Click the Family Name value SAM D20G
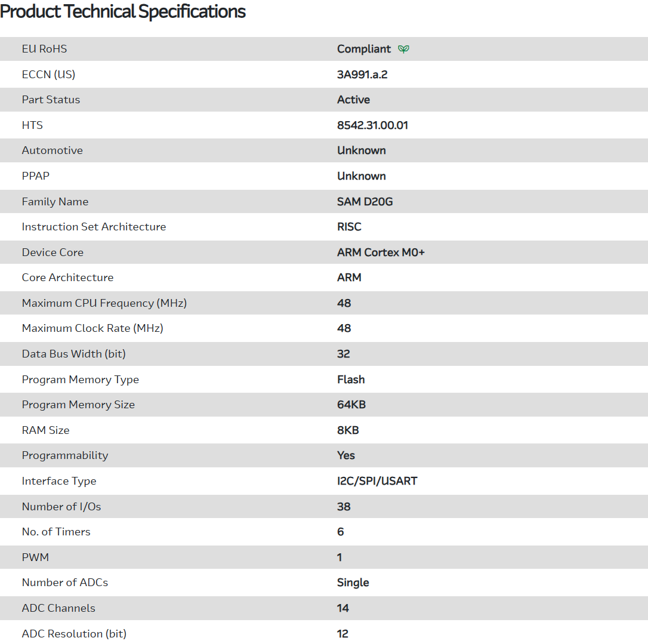This screenshot has height=644, width=648. (365, 202)
